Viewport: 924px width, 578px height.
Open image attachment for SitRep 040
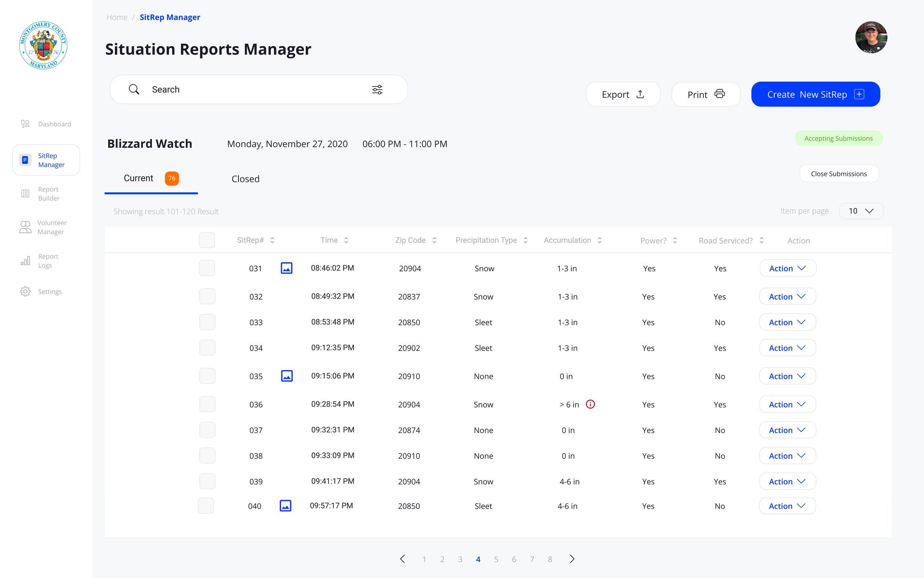coord(285,506)
